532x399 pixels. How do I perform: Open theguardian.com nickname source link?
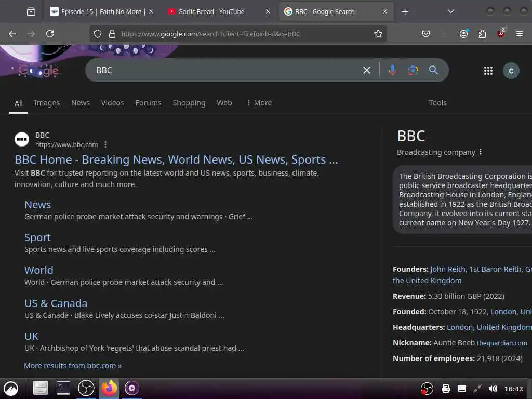click(x=502, y=343)
